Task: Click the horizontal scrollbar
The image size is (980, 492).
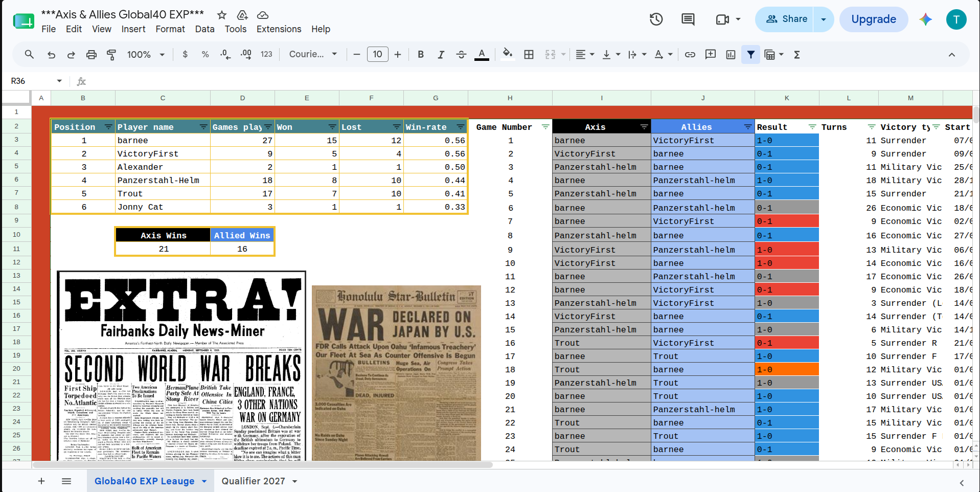Action: 262,465
